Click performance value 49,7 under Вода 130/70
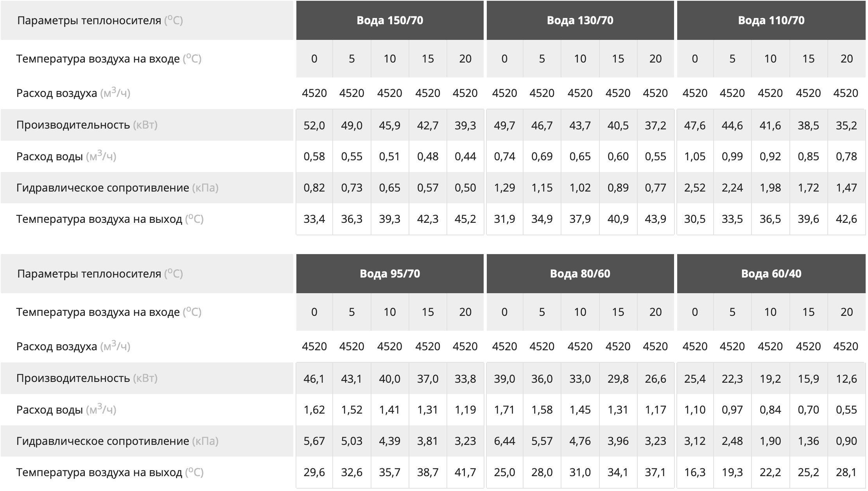The height and width of the screenshot is (491, 868). click(x=504, y=125)
